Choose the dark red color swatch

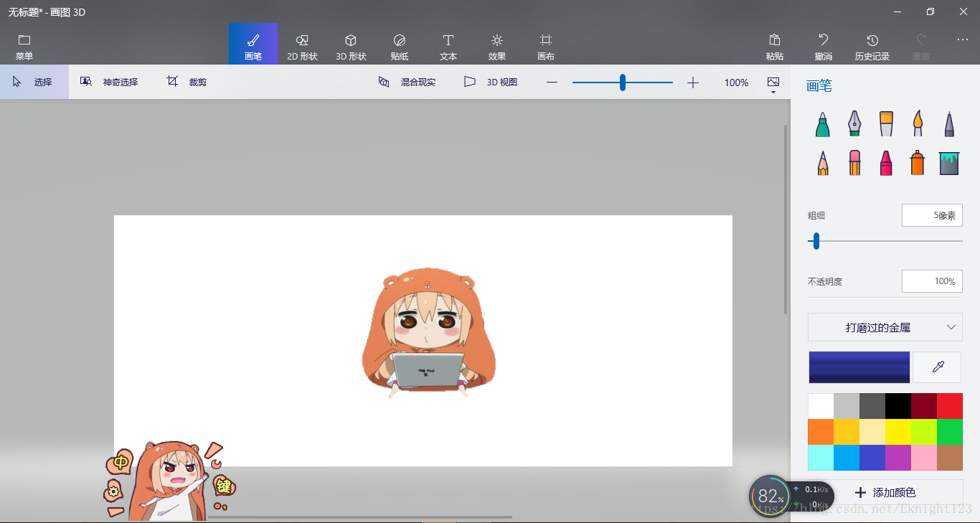pyautogui.click(x=924, y=406)
